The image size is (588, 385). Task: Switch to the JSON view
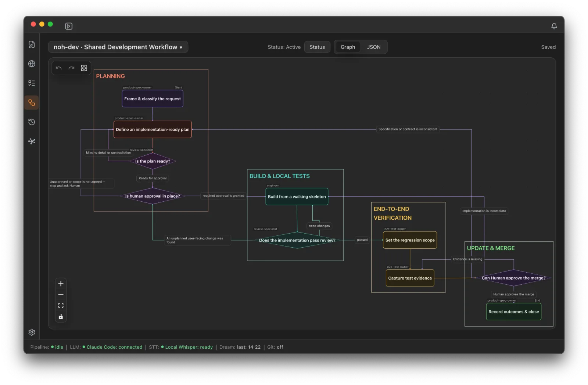pyautogui.click(x=374, y=47)
